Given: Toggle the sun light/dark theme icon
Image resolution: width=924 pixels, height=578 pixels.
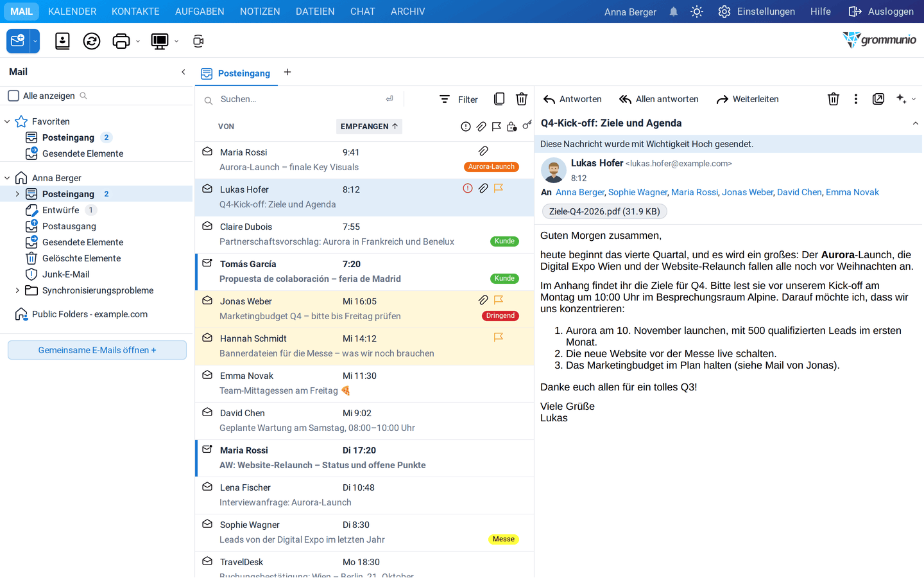Looking at the screenshot, I should [x=697, y=12].
